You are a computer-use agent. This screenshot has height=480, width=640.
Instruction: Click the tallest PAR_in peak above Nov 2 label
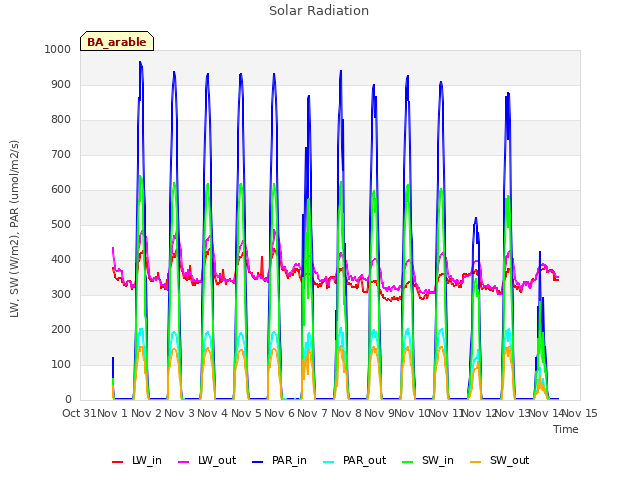pos(140,62)
